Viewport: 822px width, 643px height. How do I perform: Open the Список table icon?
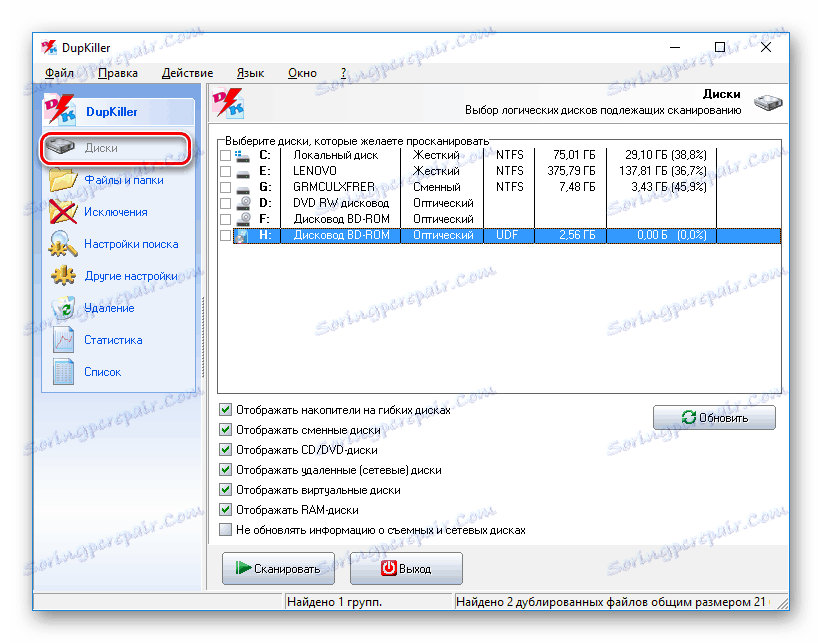click(63, 372)
